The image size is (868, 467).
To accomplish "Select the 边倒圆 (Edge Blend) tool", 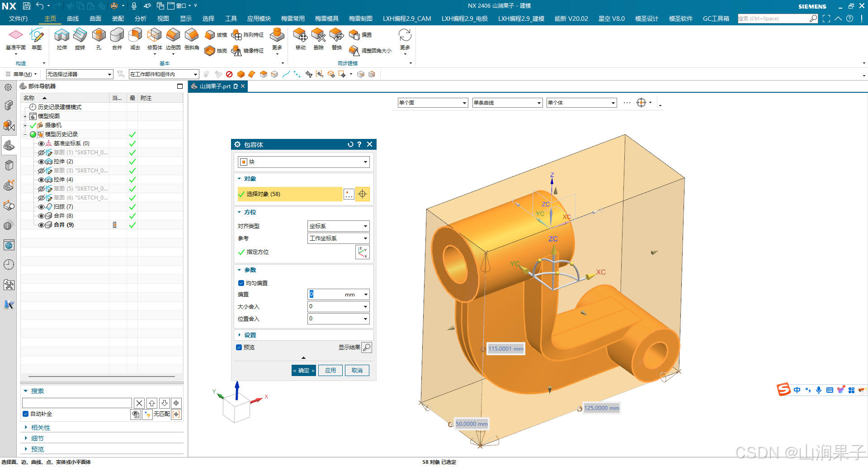I will click(173, 38).
